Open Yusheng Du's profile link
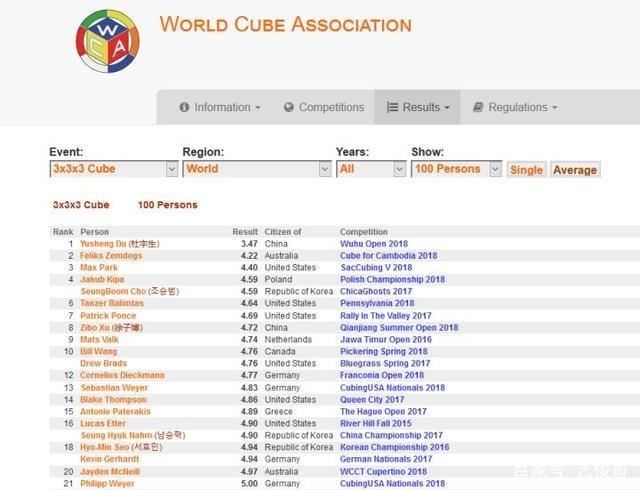 [x=120, y=244]
